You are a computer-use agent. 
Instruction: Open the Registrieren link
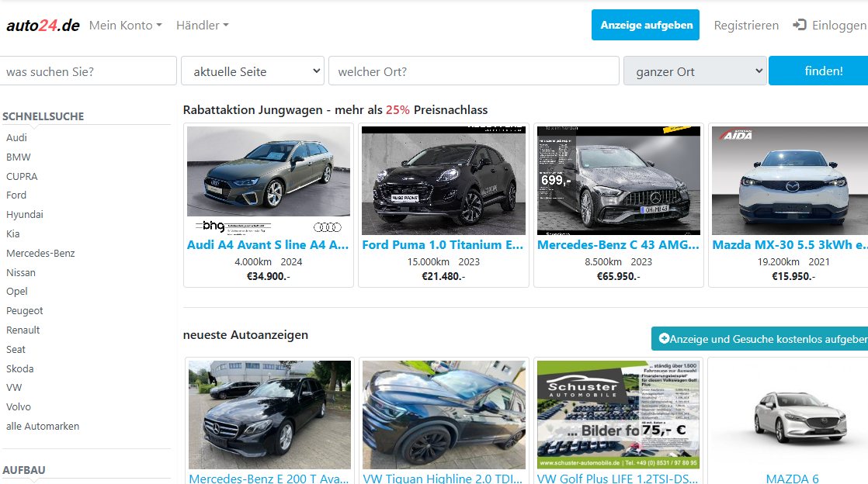coord(746,26)
